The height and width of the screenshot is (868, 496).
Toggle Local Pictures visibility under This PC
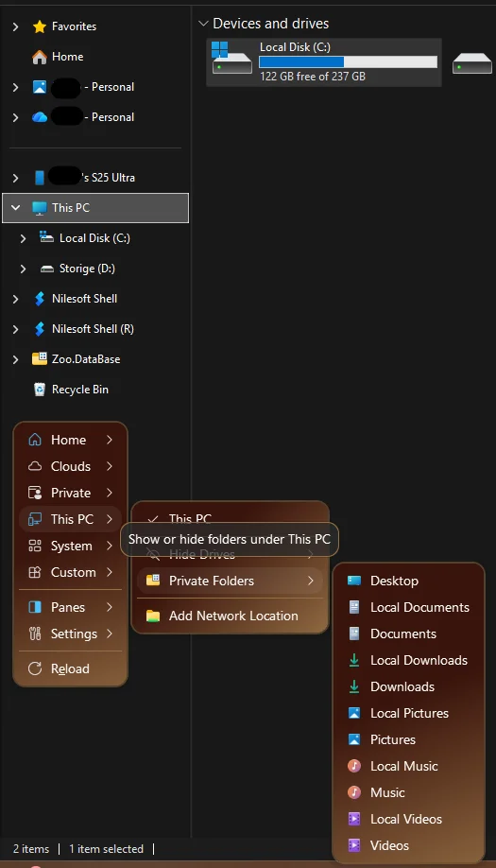pyautogui.click(x=409, y=713)
